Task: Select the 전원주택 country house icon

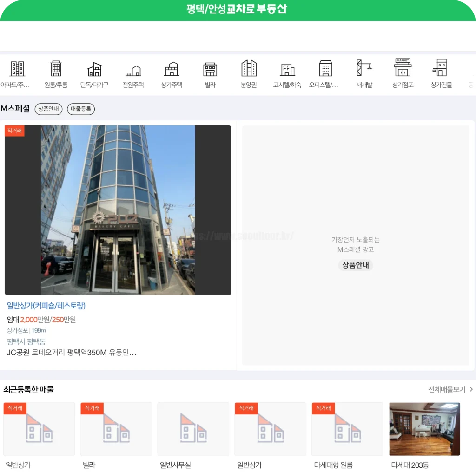Action: click(133, 70)
